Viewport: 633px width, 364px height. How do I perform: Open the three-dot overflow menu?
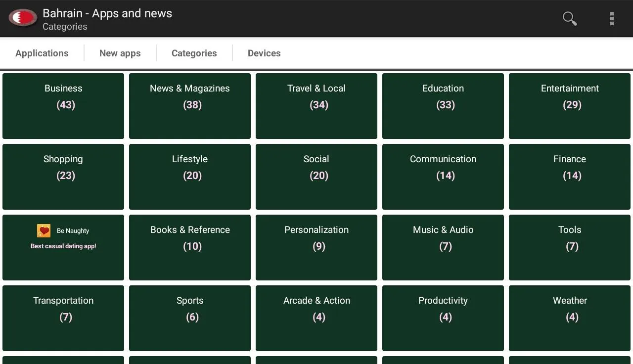tap(612, 19)
